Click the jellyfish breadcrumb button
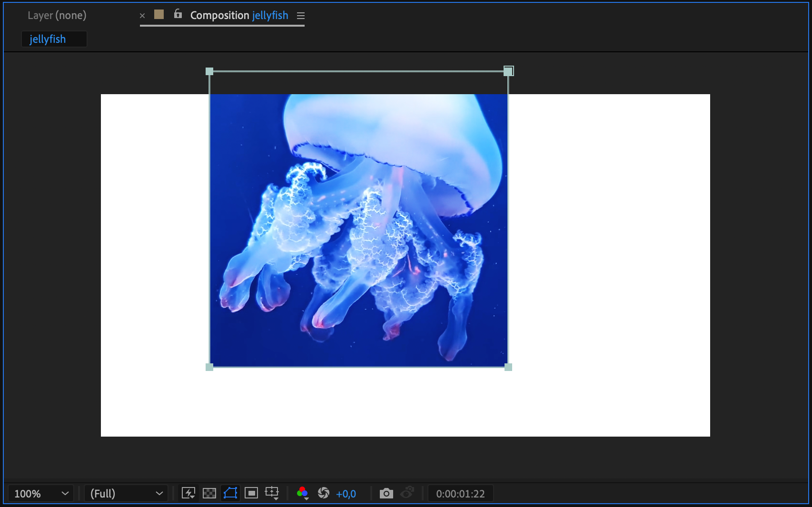 (x=48, y=39)
